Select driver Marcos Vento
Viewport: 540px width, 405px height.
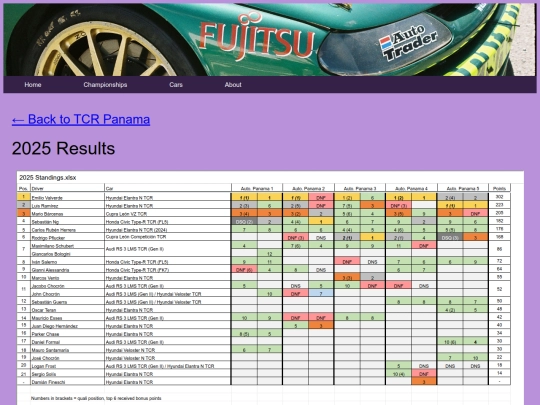click(x=45, y=278)
